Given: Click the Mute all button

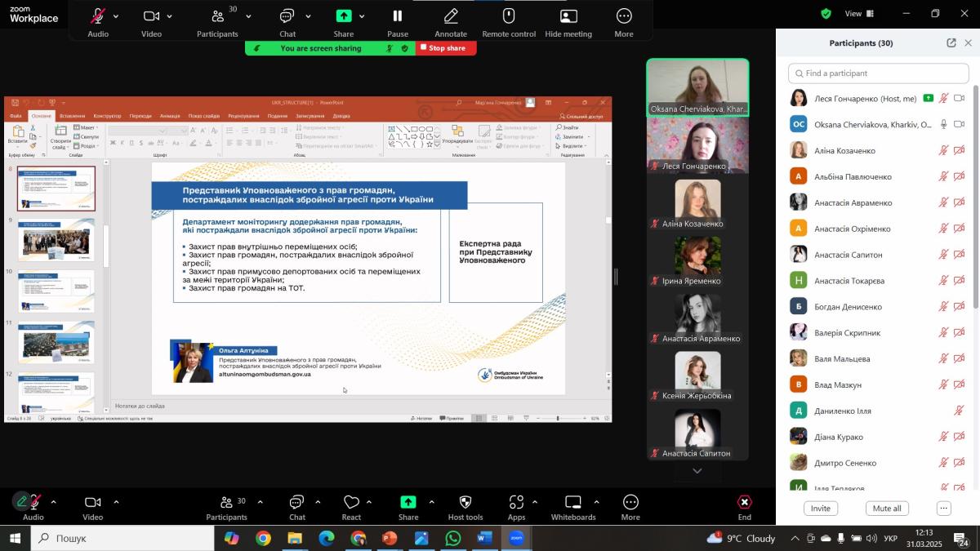Looking at the screenshot, I should point(886,509).
